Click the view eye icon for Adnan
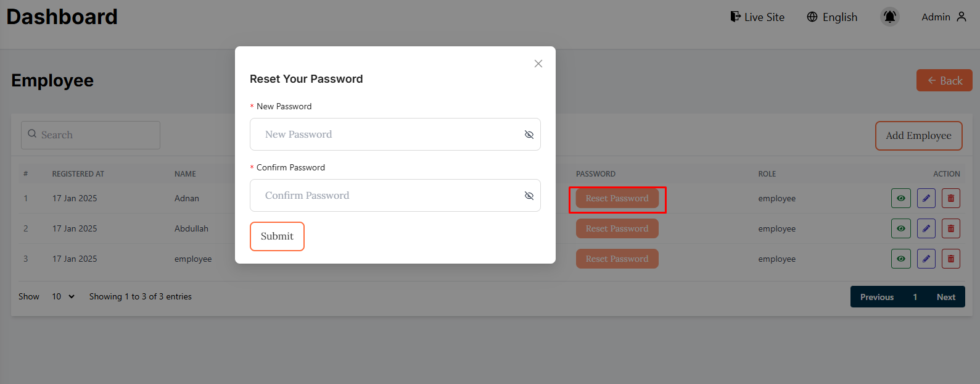This screenshot has height=384, width=980. point(900,198)
